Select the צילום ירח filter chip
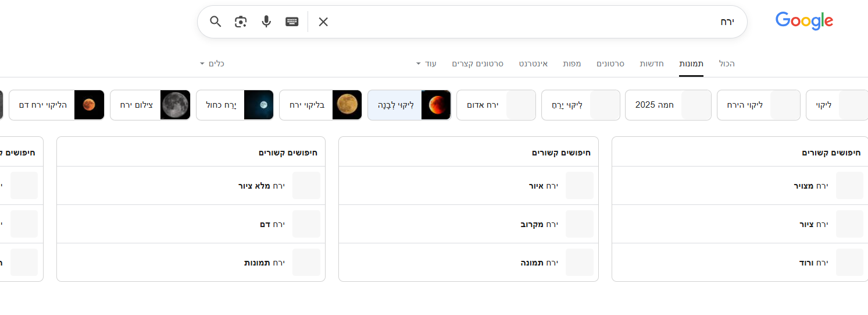The height and width of the screenshot is (315, 868). [149, 105]
